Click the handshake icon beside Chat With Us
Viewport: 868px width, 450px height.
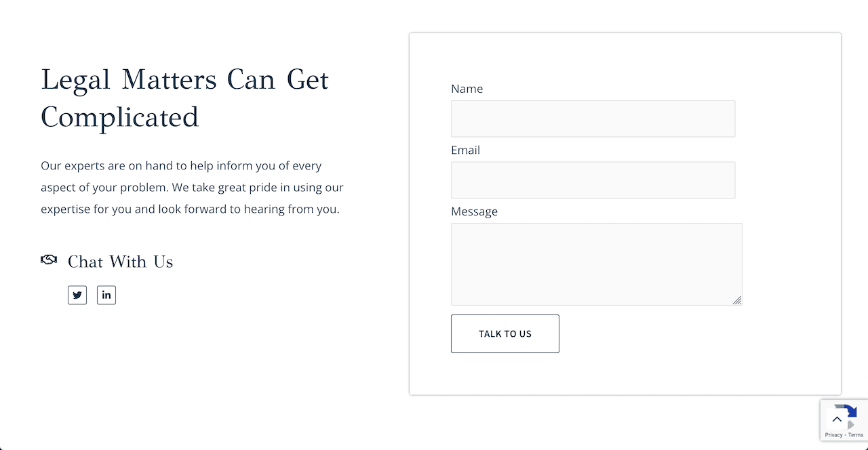point(49,260)
